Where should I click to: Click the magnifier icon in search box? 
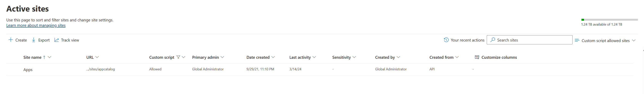click(492, 40)
